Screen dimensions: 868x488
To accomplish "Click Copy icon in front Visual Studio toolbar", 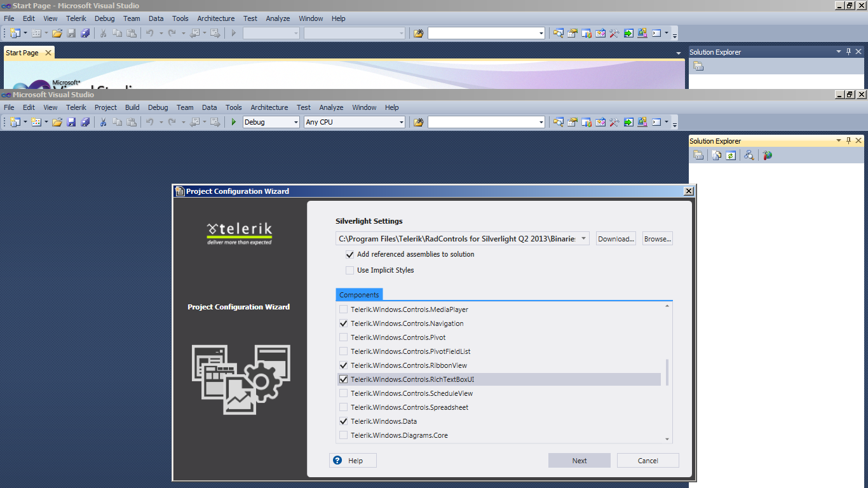I will pyautogui.click(x=118, y=122).
